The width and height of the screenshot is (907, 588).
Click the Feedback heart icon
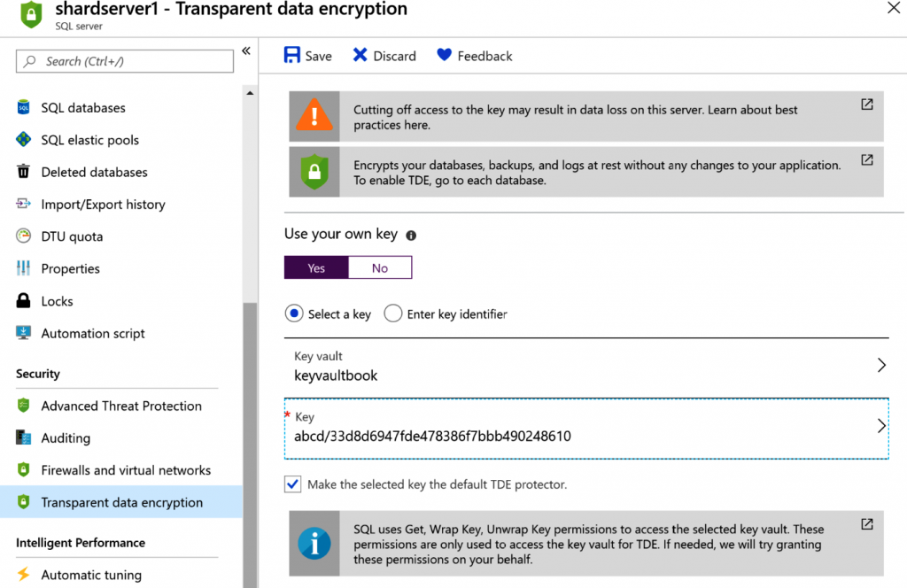click(x=445, y=56)
